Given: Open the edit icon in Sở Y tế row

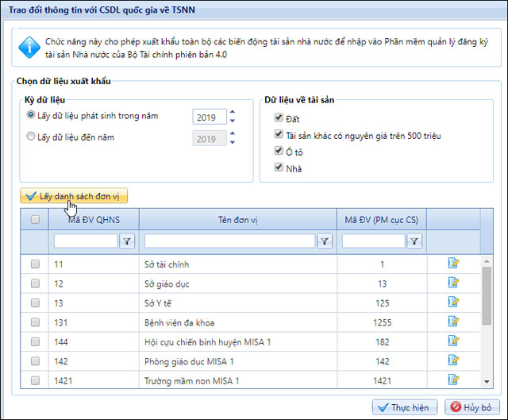Looking at the screenshot, I should click(x=454, y=302).
